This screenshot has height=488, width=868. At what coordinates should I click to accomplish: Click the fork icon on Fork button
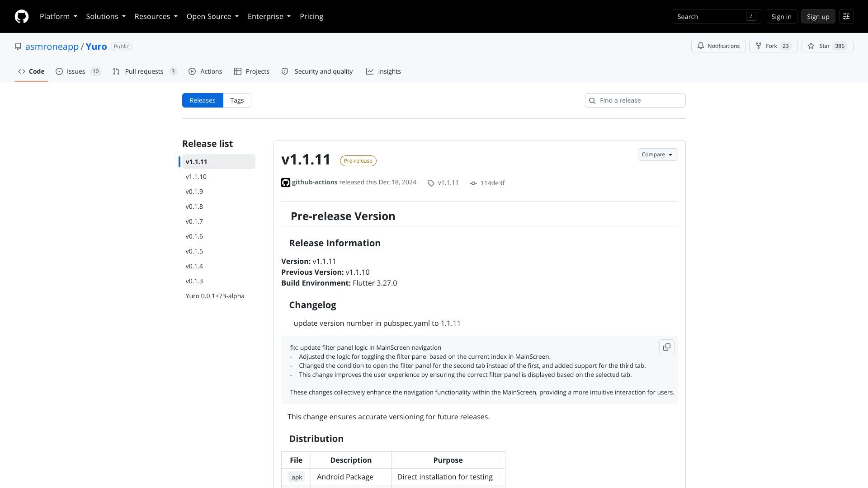(759, 46)
